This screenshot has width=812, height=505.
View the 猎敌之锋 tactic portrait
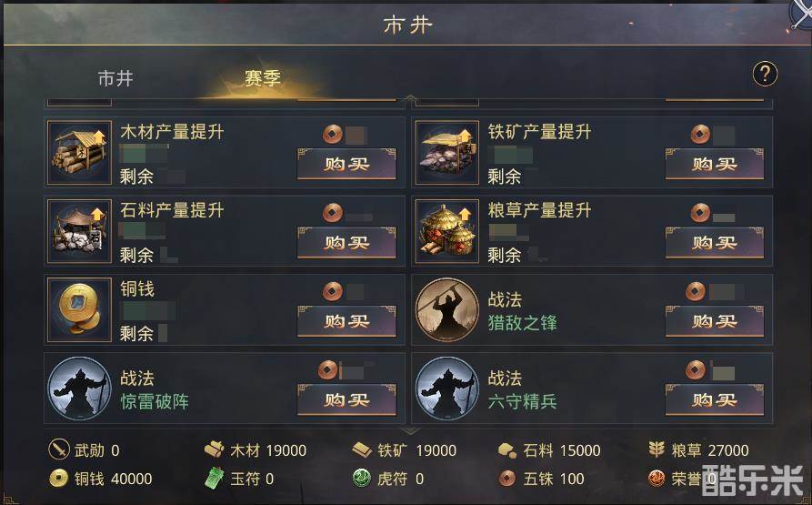446,309
